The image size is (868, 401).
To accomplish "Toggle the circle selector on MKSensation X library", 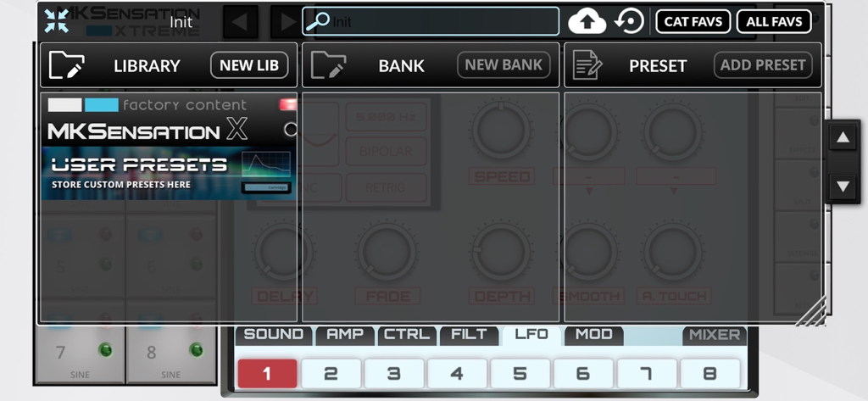I will pyautogui.click(x=291, y=130).
